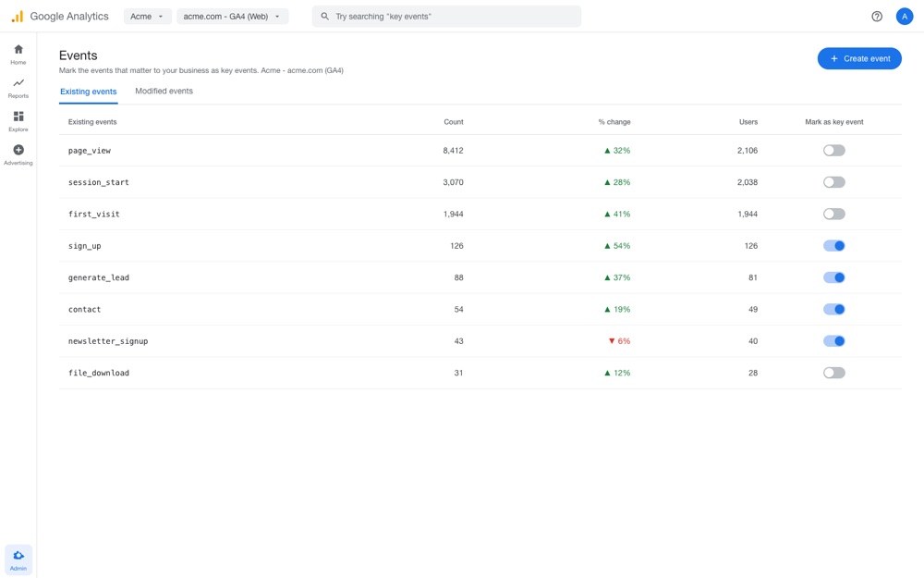Select the file_download event name

point(99,374)
